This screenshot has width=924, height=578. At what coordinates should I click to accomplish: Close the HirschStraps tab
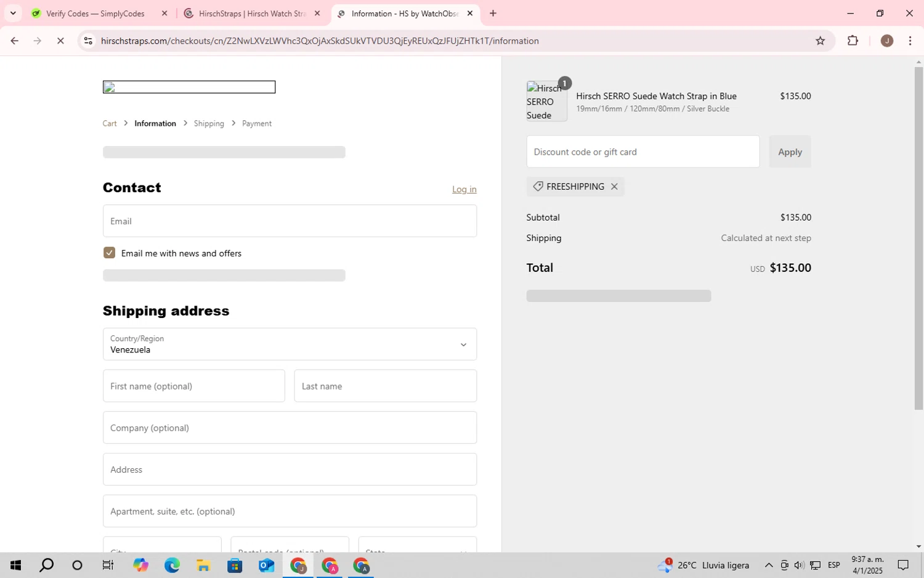pyautogui.click(x=317, y=13)
